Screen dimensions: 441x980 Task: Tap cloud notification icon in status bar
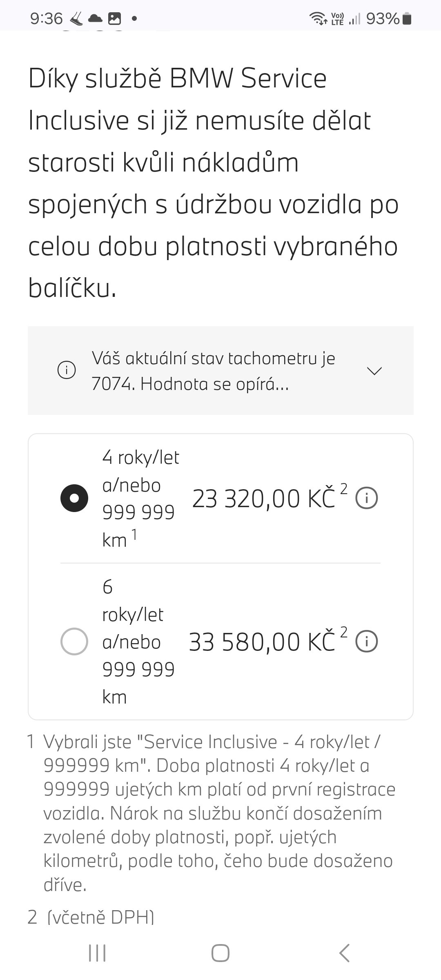point(95,18)
